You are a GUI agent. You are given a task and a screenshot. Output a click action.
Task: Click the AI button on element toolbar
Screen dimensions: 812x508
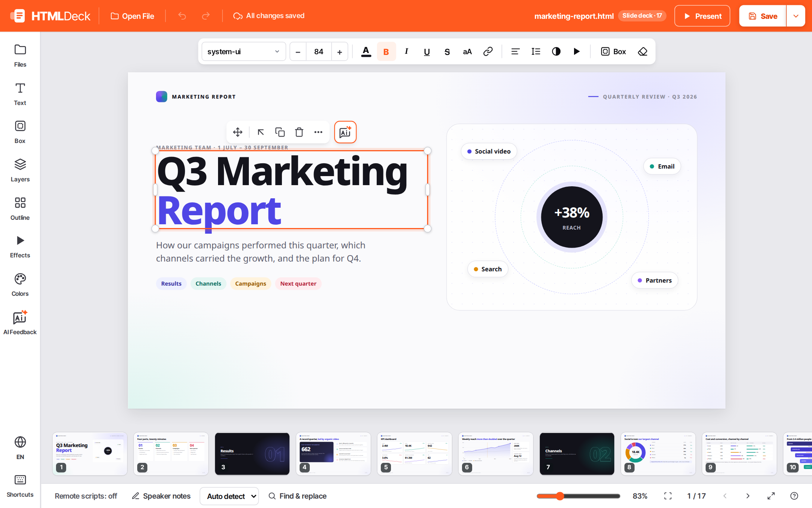tap(345, 132)
